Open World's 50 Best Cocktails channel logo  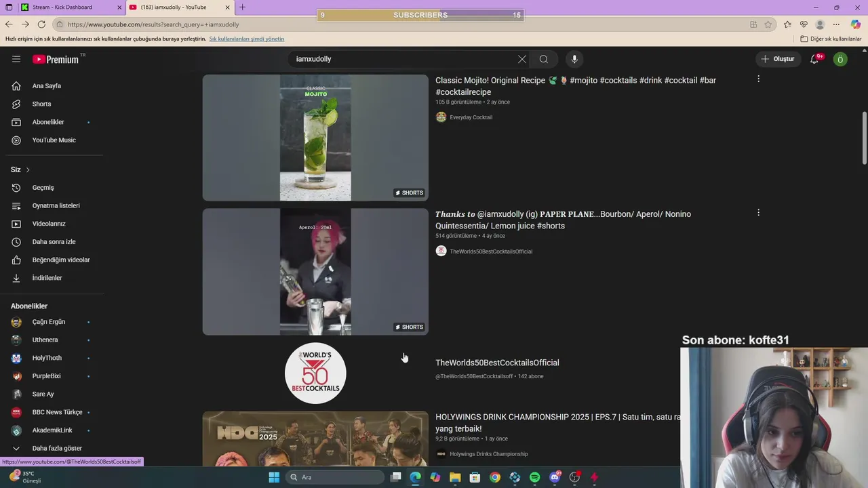[x=315, y=373]
